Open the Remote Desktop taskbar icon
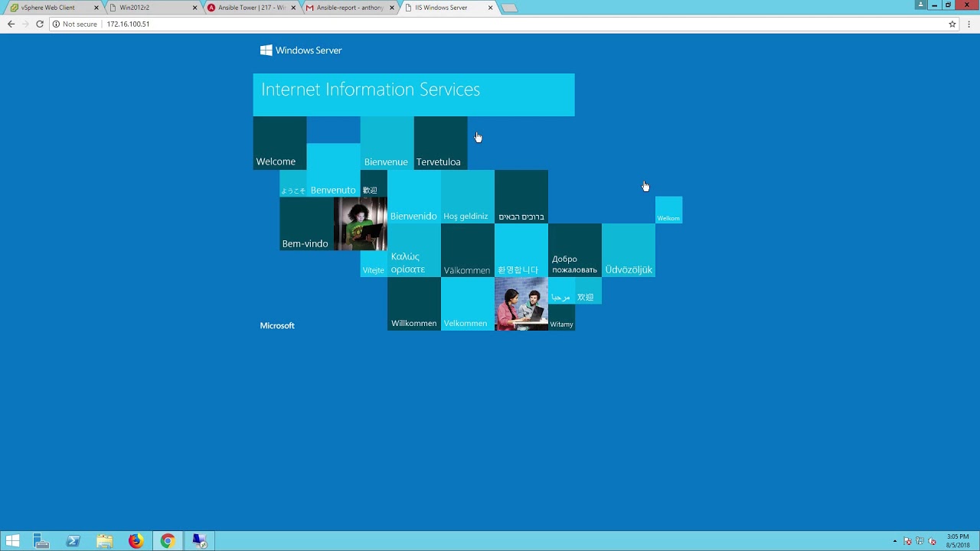The height and width of the screenshot is (551, 980). 199,541
